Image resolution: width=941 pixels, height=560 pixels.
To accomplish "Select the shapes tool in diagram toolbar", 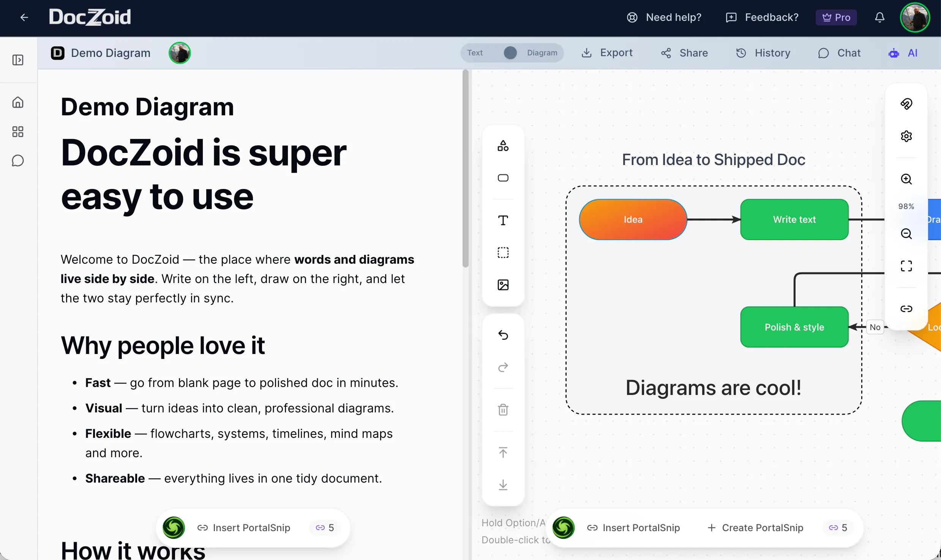I will click(503, 146).
